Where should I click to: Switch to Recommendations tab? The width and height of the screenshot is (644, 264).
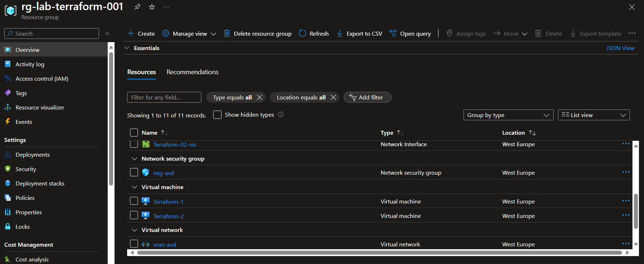[192, 72]
